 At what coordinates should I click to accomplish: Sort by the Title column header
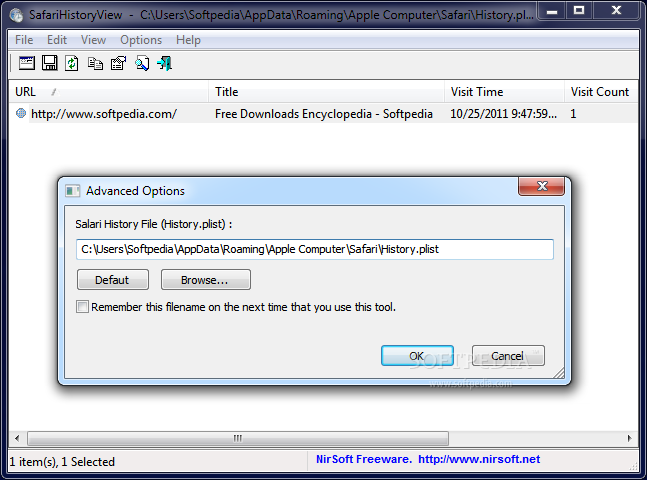[326, 92]
